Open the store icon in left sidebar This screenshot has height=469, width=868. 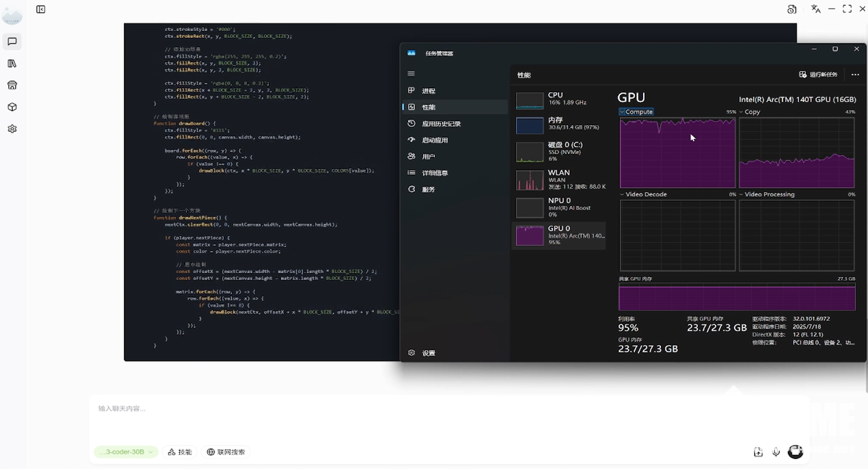[x=12, y=85]
